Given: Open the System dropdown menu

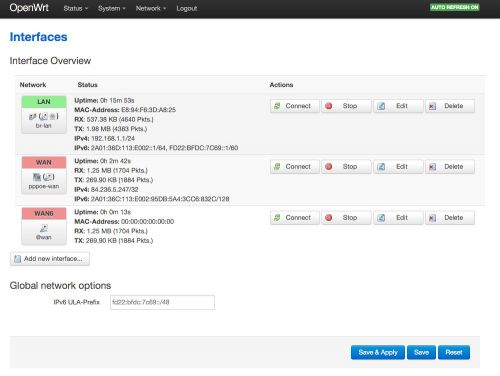Looking at the screenshot, I should (112, 8).
